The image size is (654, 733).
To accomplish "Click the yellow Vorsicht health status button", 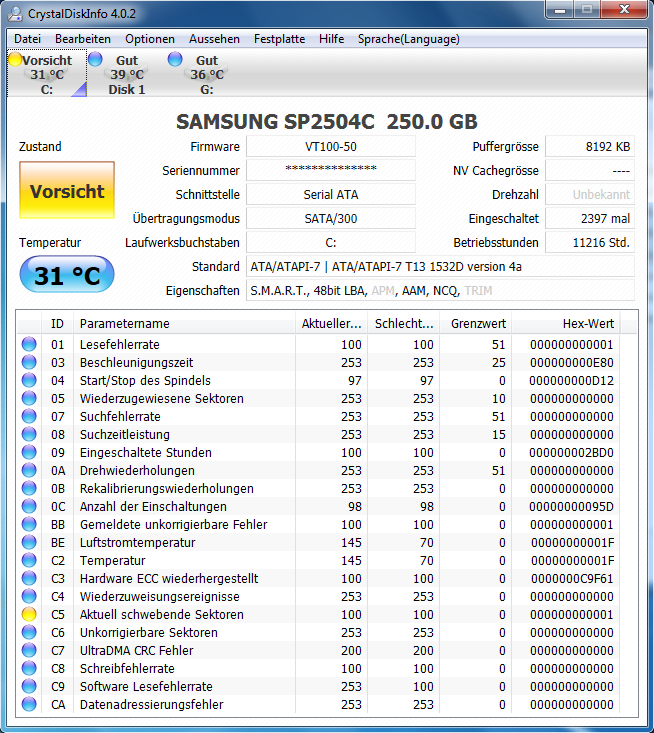I will (x=67, y=190).
